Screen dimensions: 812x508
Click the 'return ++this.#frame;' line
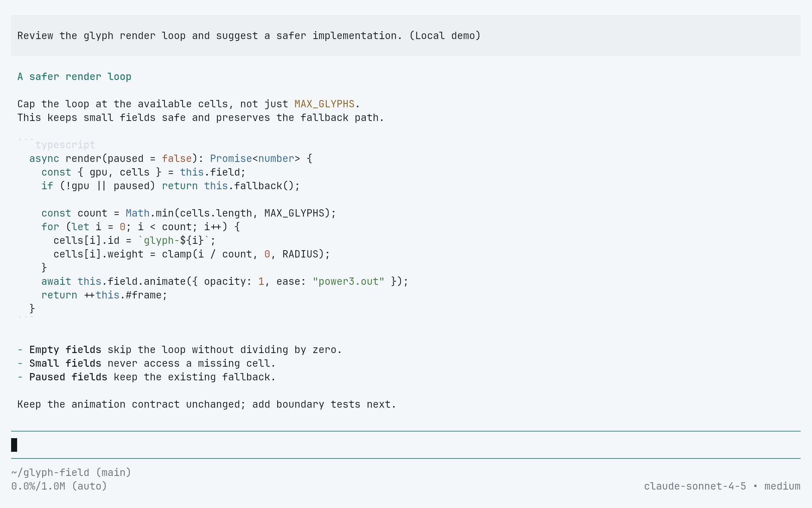coord(104,295)
